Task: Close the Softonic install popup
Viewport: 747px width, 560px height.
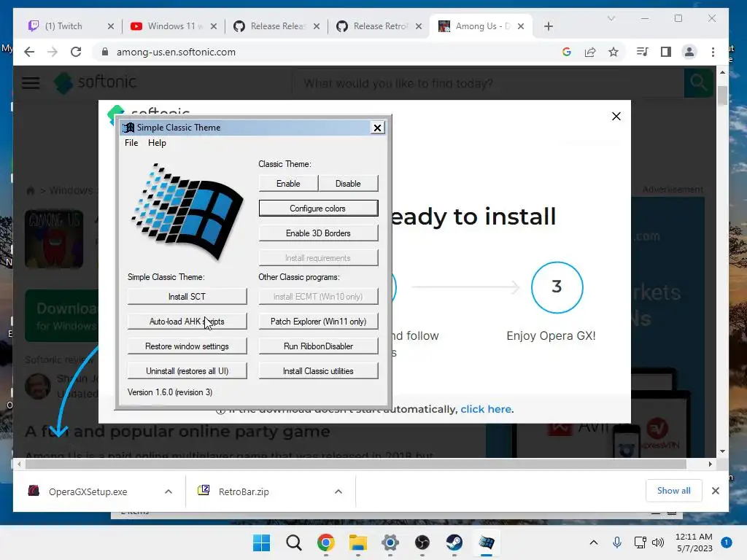Action: 616,116
